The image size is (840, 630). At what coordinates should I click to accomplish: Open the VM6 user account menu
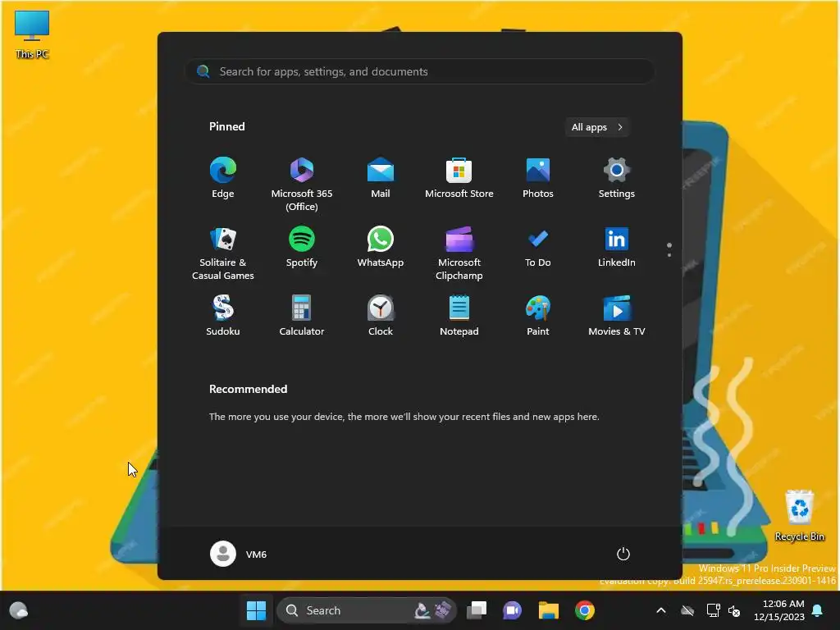[x=239, y=554]
